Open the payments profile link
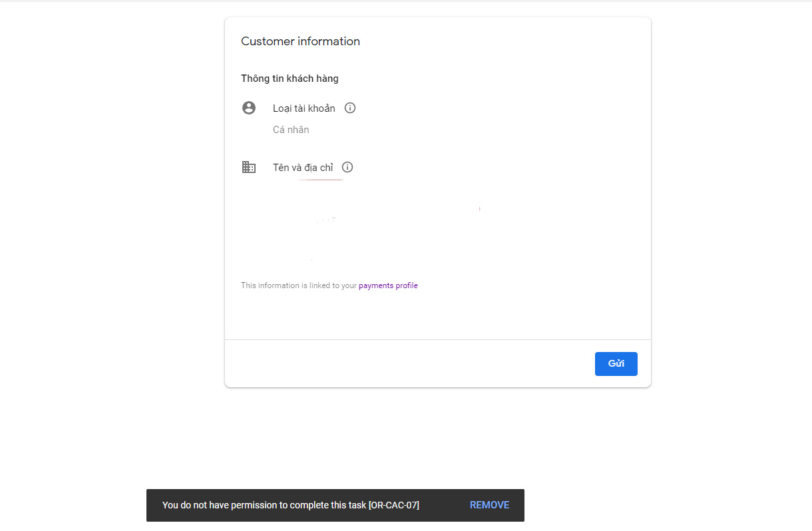 pos(388,285)
